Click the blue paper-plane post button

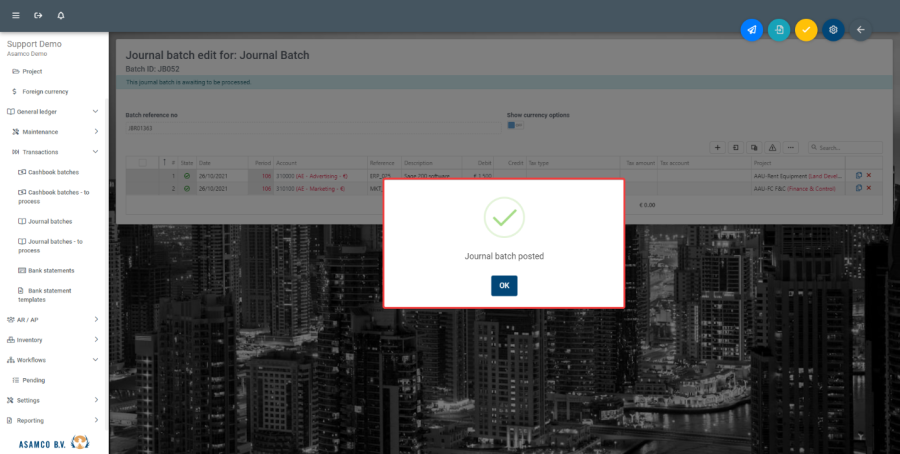[x=752, y=30]
